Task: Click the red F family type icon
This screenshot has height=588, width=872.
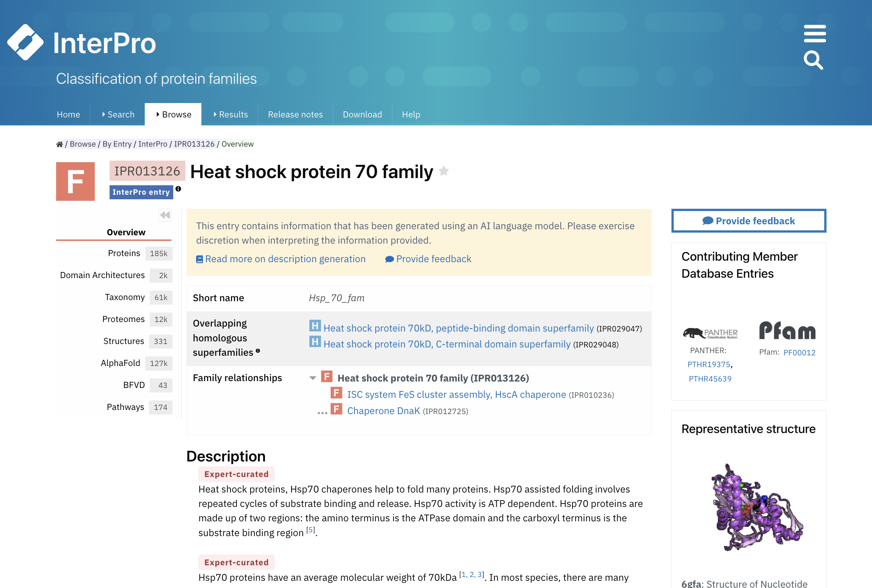Action: coord(75,181)
